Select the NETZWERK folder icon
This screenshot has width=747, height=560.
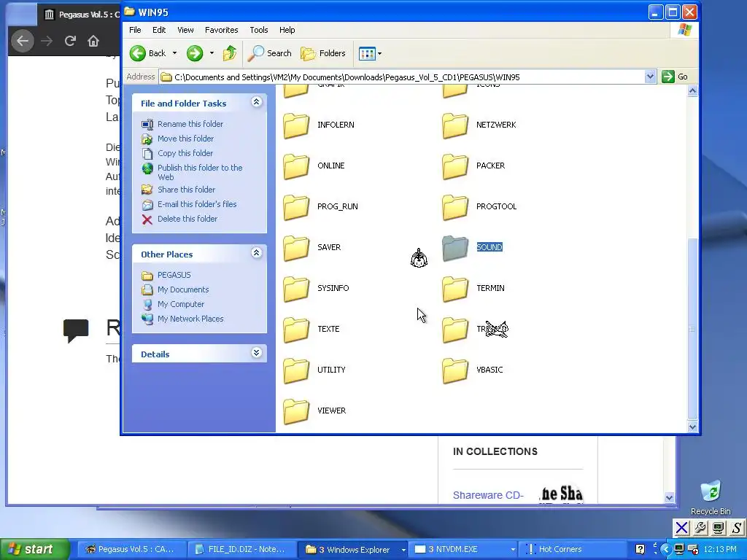click(x=455, y=125)
